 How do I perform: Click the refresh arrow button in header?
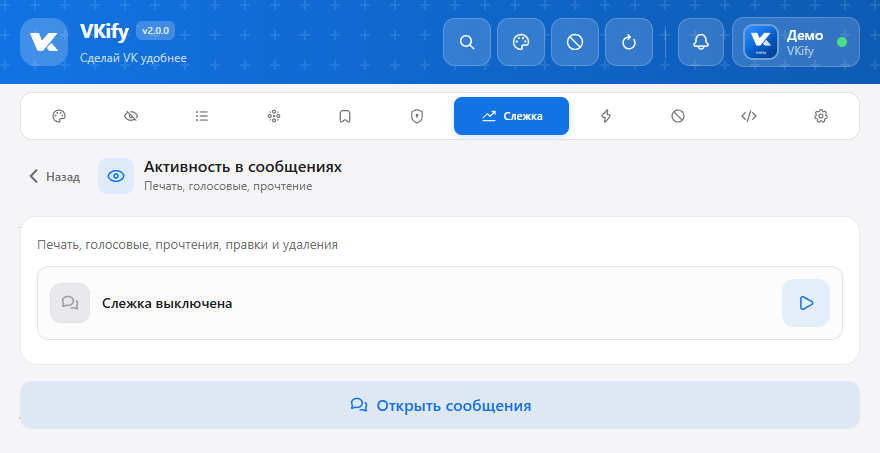[x=629, y=42]
